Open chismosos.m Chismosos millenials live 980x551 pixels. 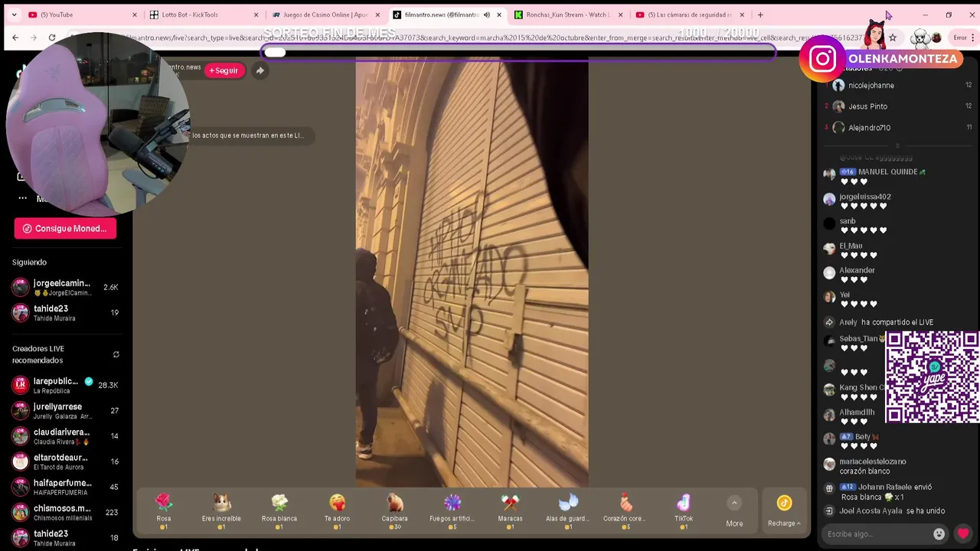pyautogui.click(x=66, y=513)
